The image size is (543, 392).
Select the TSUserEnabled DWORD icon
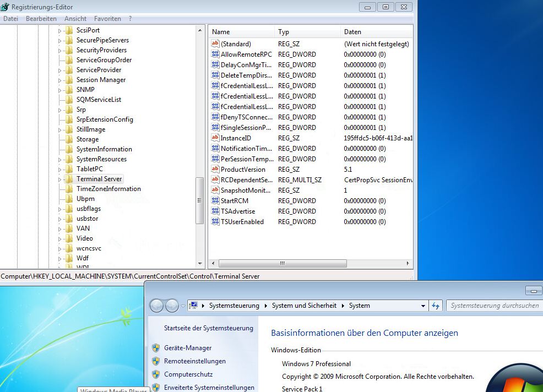pos(215,221)
